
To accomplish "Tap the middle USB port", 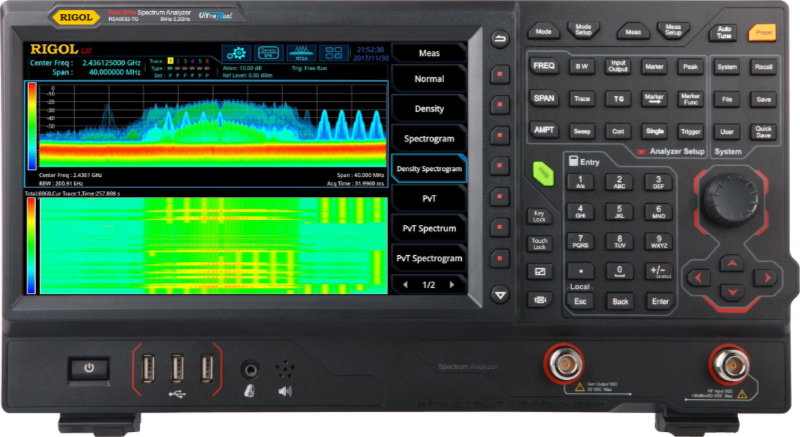I will tap(178, 368).
